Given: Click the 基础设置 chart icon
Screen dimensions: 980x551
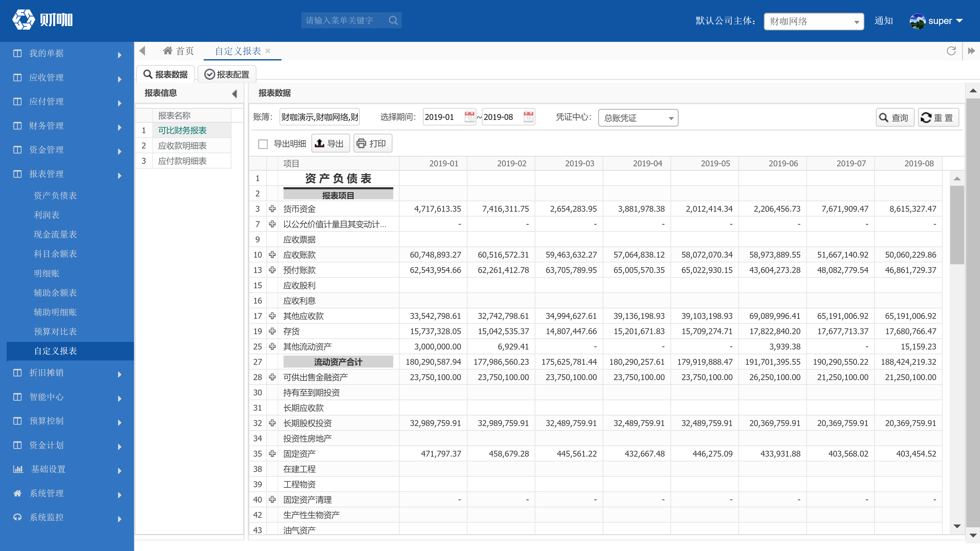Looking at the screenshot, I should pyautogui.click(x=18, y=469).
